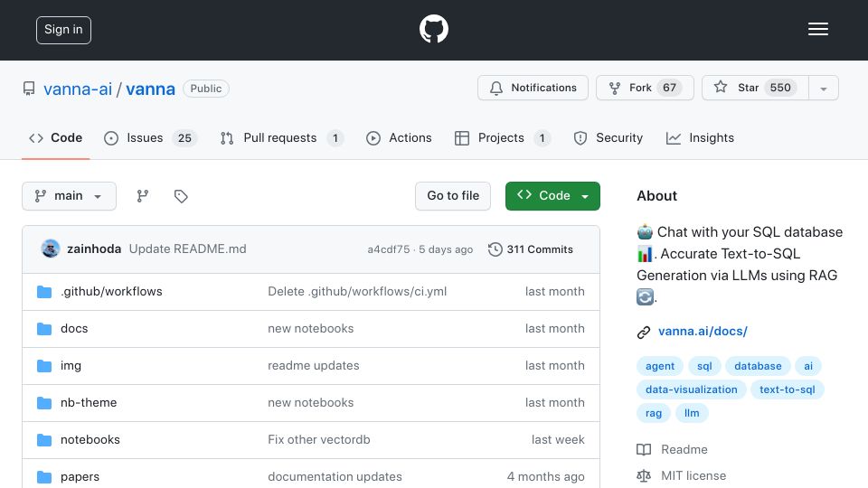Open the vanna-ai owner link
This screenshot has width=868, height=488.
78,89
